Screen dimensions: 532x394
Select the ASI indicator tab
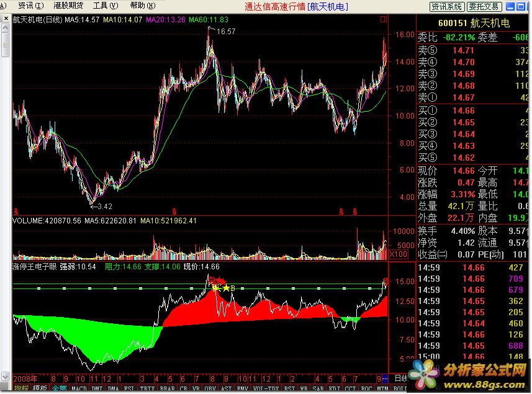coord(227,388)
